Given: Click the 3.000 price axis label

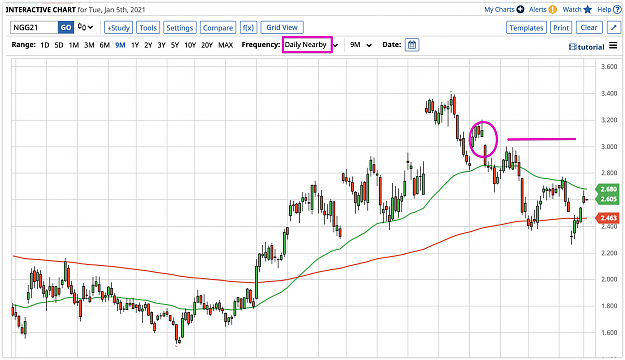Looking at the screenshot, I should (x=609, y=146).
